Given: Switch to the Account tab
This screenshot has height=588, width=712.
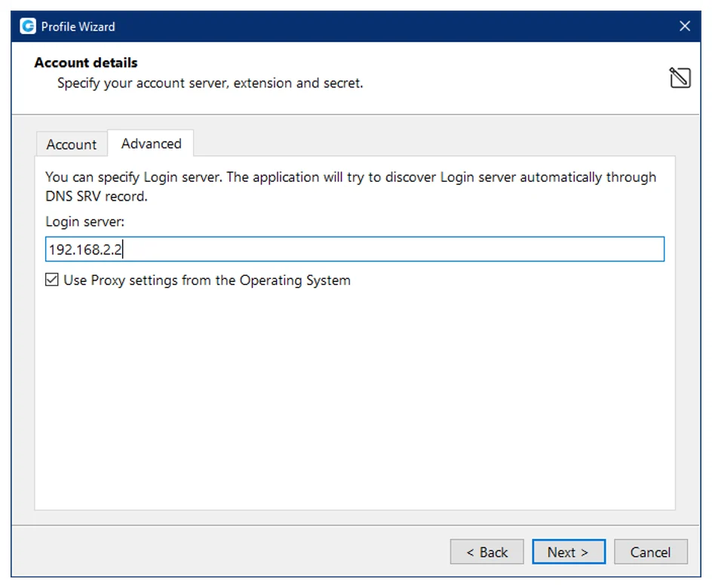Looking at the screenshot, I should (72, 144).
